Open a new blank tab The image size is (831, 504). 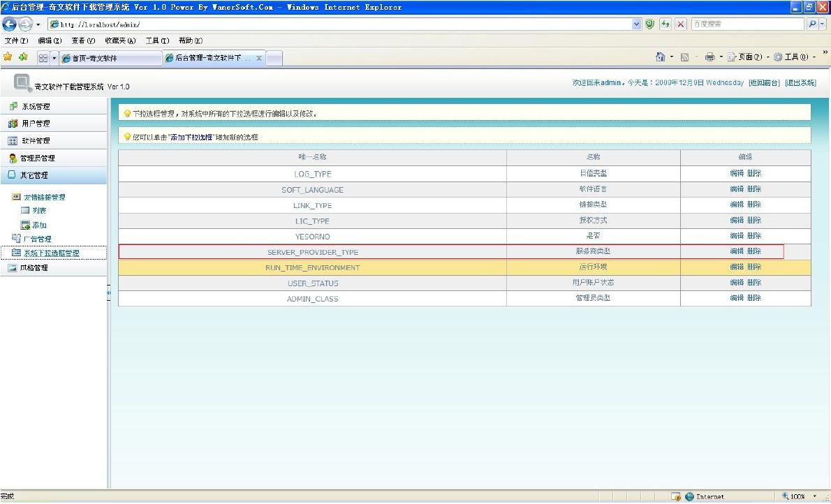(274, 59)
